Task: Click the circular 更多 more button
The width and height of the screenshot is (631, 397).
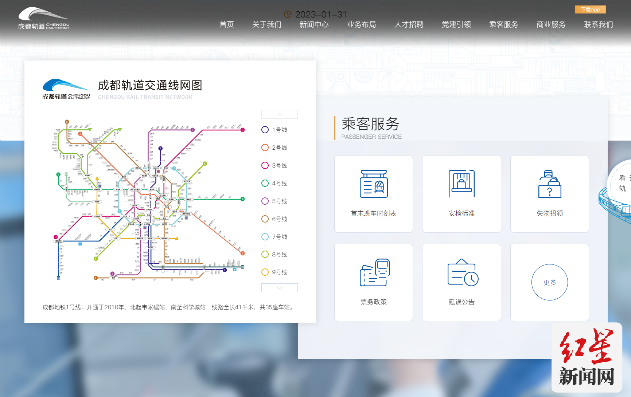Action: point(549,282)
